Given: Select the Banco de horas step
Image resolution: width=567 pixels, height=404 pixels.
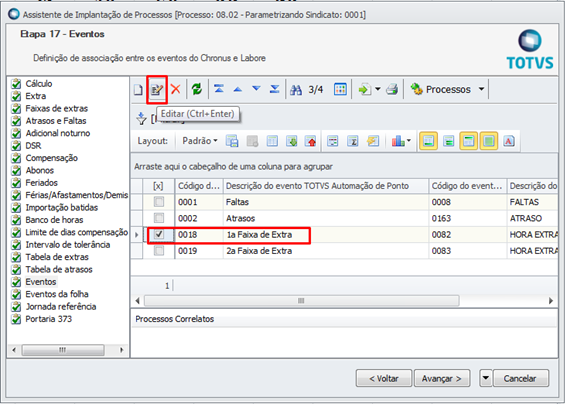Looking at the screenshot, I should pyautogui.click(x=54, y=220).
